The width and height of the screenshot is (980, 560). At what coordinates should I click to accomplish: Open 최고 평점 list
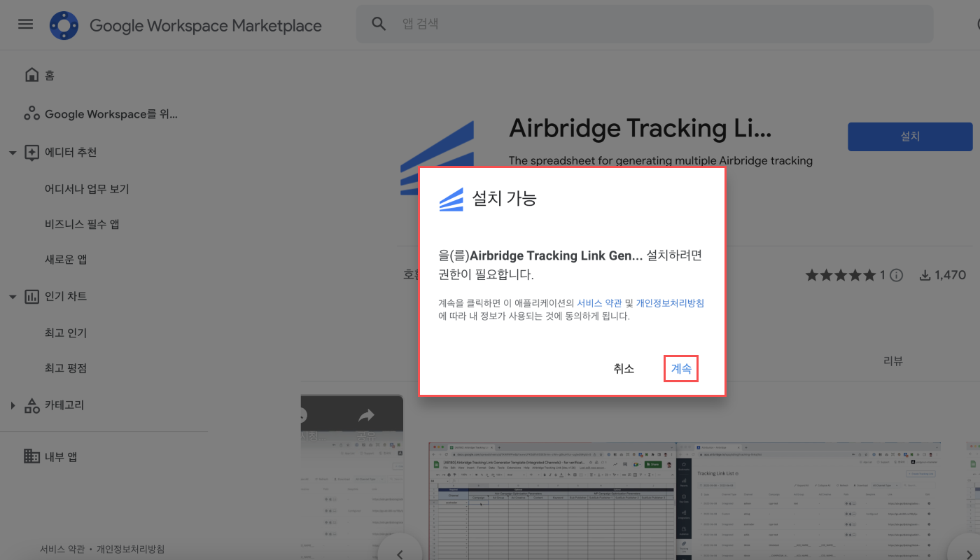coord(66,368)
